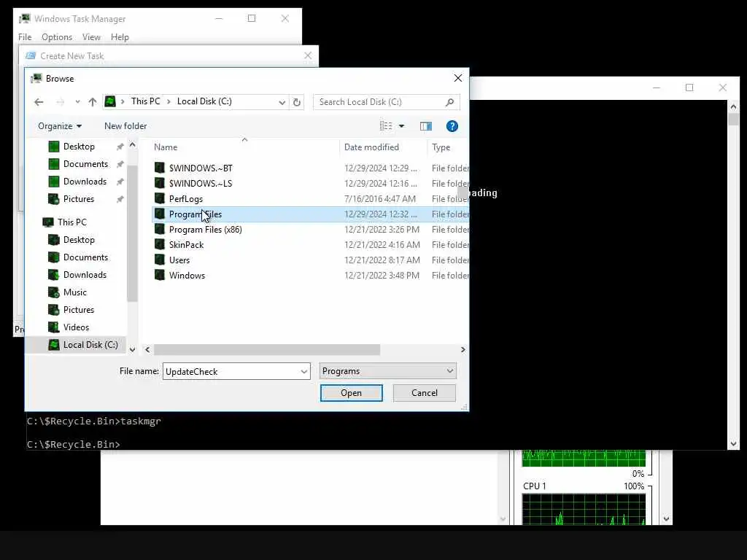Click the horizontal scrollbar thumb in file list
The height and width of the screenshot is (560, 747).
click(x=267, y=349)
